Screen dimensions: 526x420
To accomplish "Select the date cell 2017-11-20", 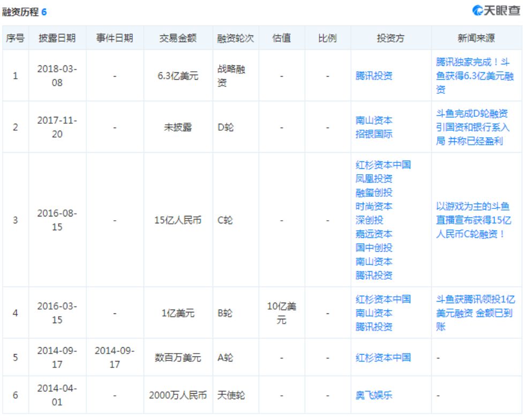I will 57,127.
